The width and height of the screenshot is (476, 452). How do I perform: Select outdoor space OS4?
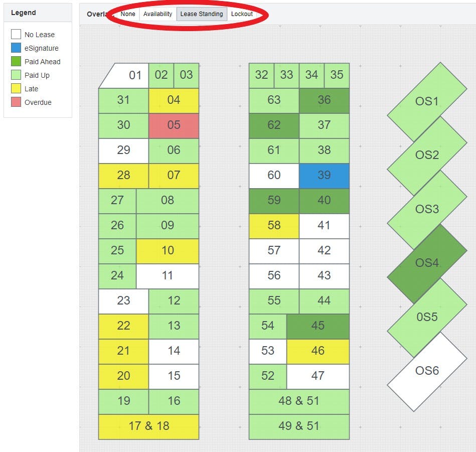coord(427,263)
